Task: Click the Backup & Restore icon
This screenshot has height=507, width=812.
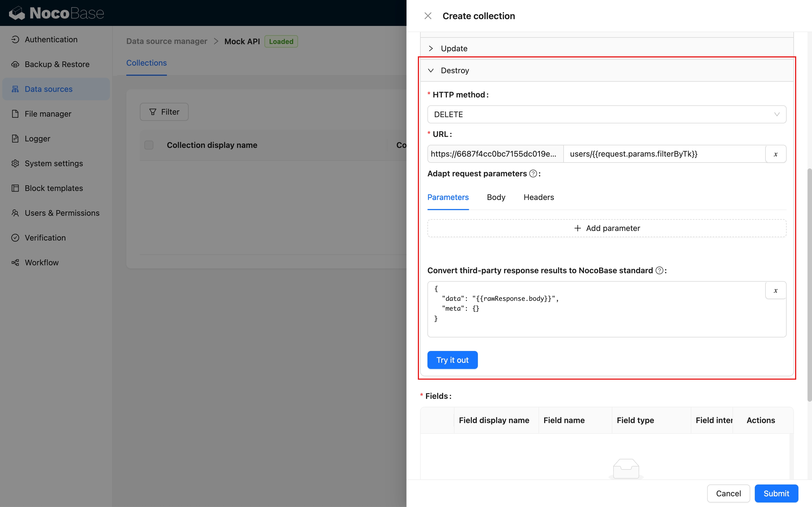Action: point(15,65)
